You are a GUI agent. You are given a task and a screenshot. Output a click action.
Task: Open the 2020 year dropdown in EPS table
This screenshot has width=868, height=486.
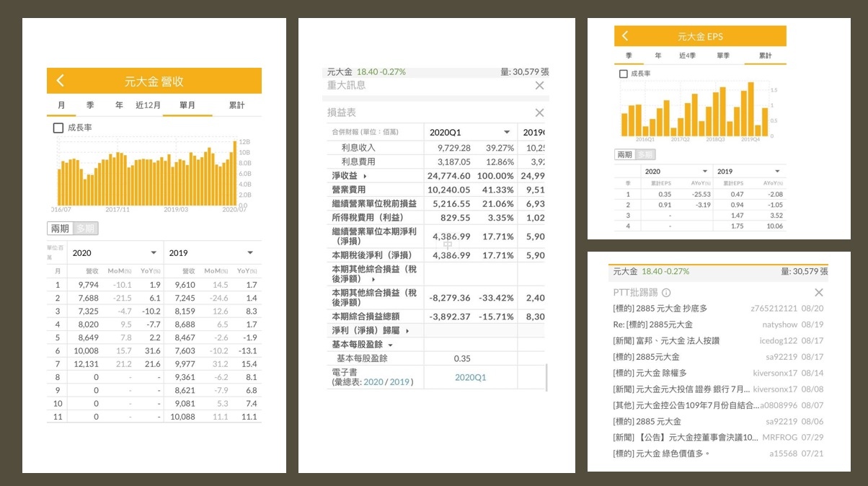pyautogui.click(x=676, y=172)
